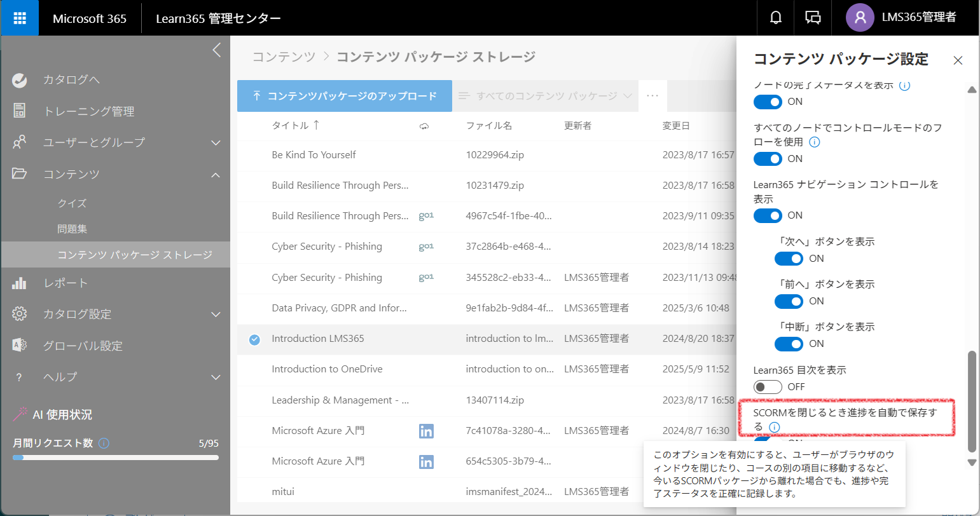Click the 変更日 column header
The image size is (980, 516).
tap(676, 126)
